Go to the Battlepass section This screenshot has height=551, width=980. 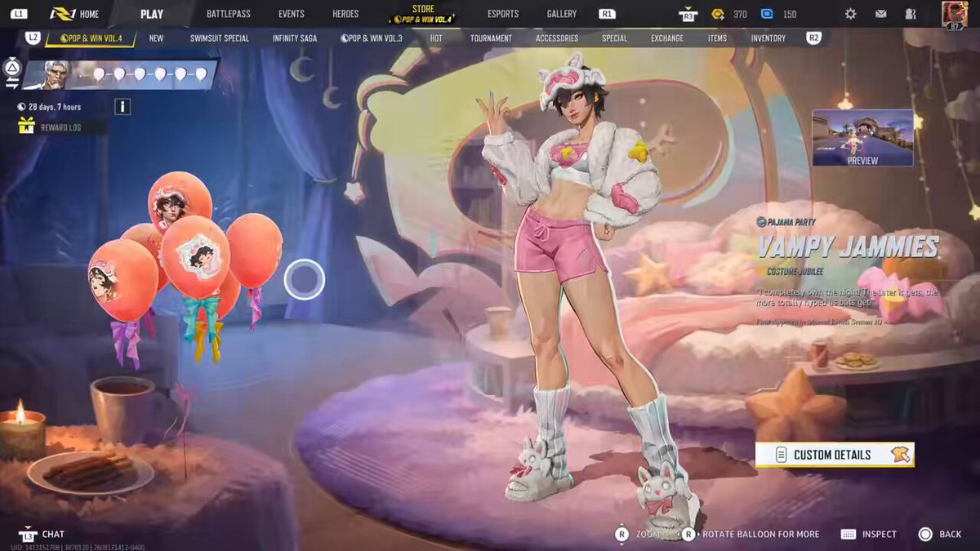229,14
